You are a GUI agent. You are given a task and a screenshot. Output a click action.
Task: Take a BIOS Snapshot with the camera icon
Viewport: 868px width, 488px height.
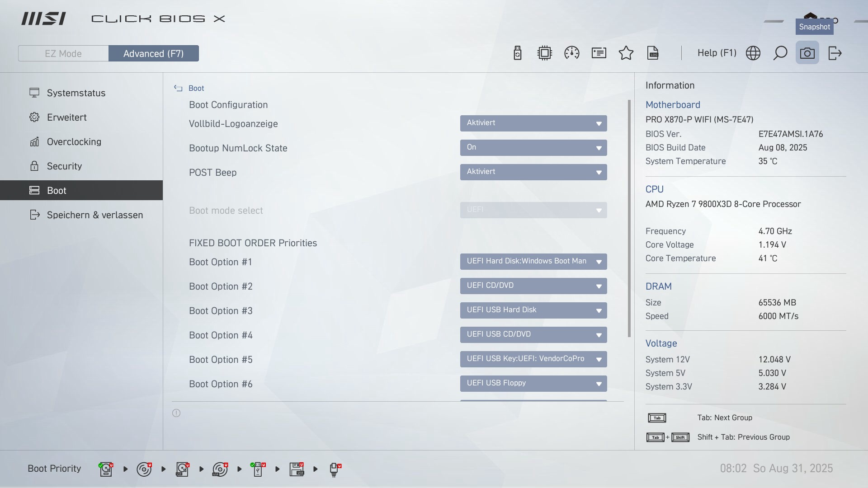click(807, 53)
